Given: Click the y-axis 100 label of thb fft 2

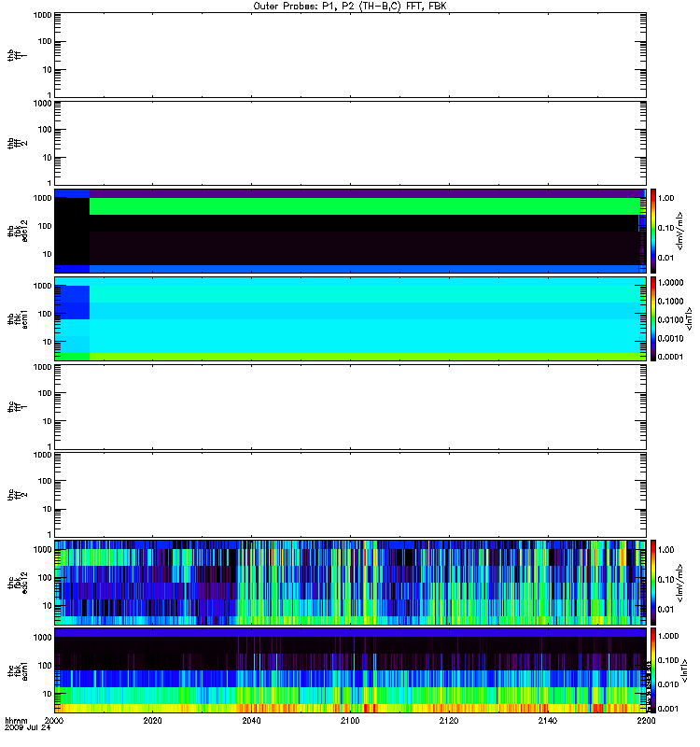Looking at the screenshot, I should click(x=45, y=130).
